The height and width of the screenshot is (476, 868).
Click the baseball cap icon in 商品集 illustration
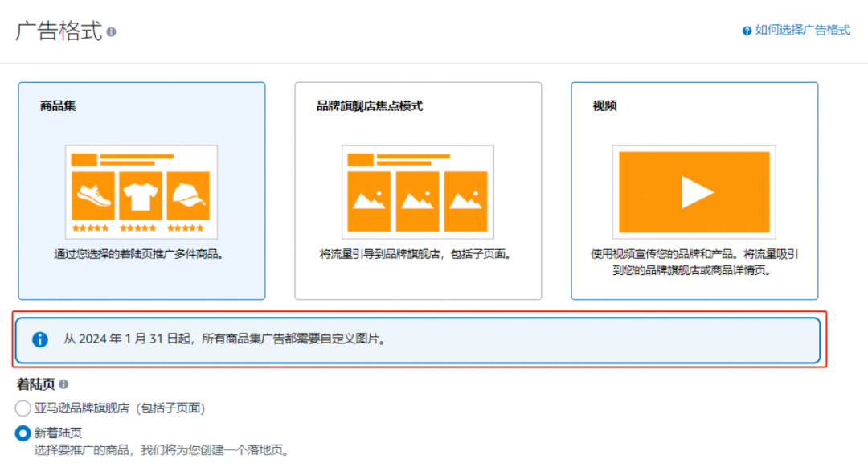pos(188,195)
